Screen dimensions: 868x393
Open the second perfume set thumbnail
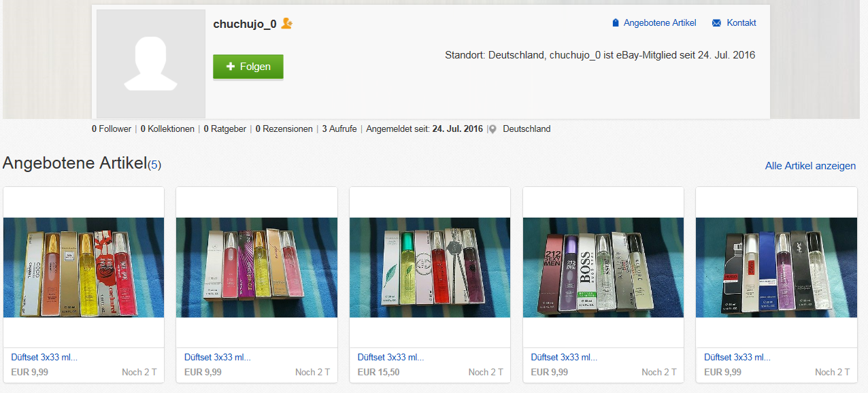coord(256,267)
